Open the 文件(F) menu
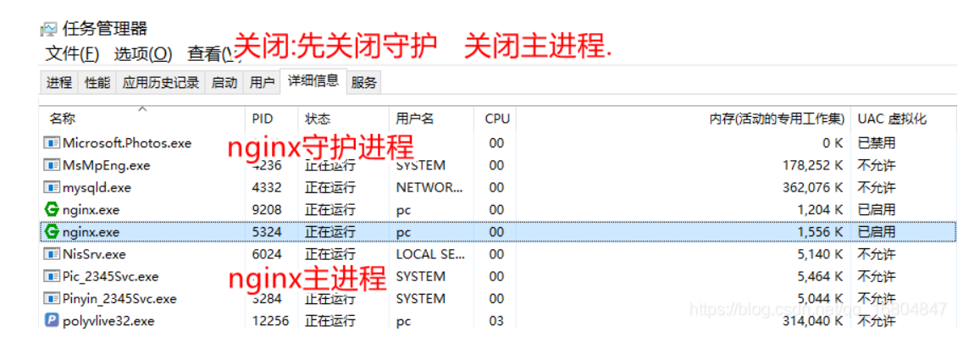980x343 pixels. coord(72,54)
